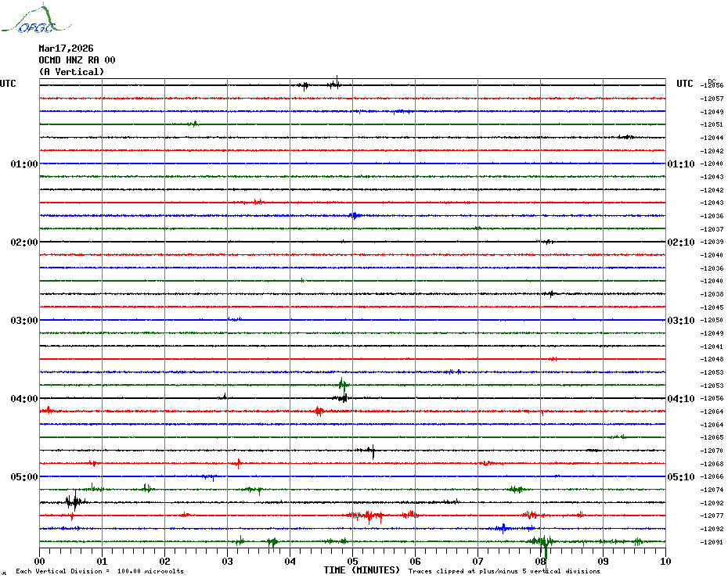Click the 'Traces clipped' footer note

coord(504,571)
